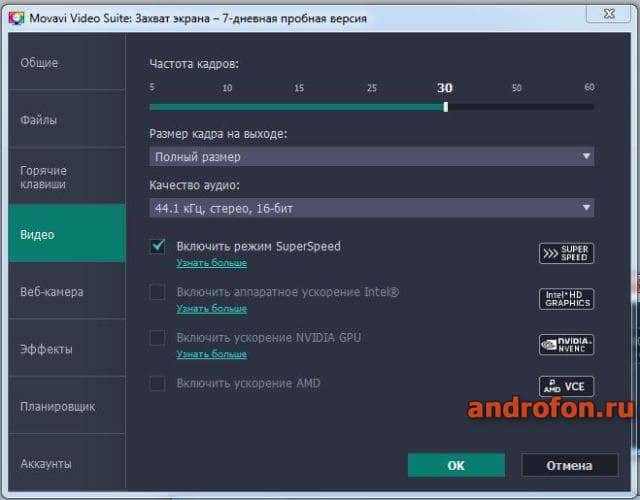The image size is (640, 500).
Task: Expand the audio quality dropdown
Action: click(371, 208)
